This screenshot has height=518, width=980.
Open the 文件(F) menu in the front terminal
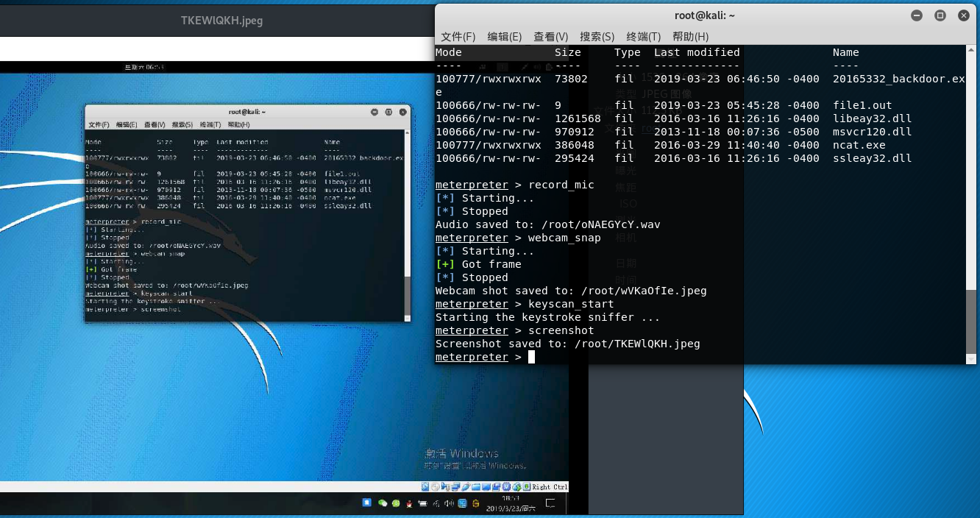458,37
